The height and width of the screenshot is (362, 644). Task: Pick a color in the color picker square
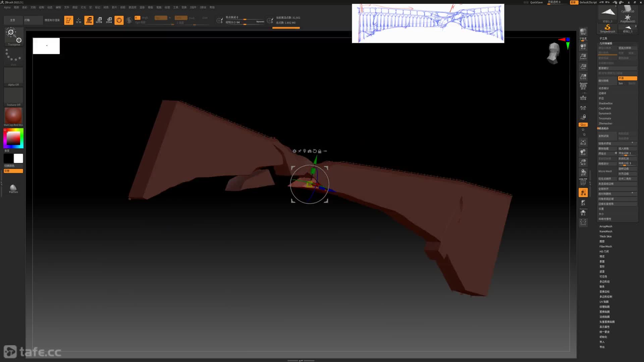point(13,138)
